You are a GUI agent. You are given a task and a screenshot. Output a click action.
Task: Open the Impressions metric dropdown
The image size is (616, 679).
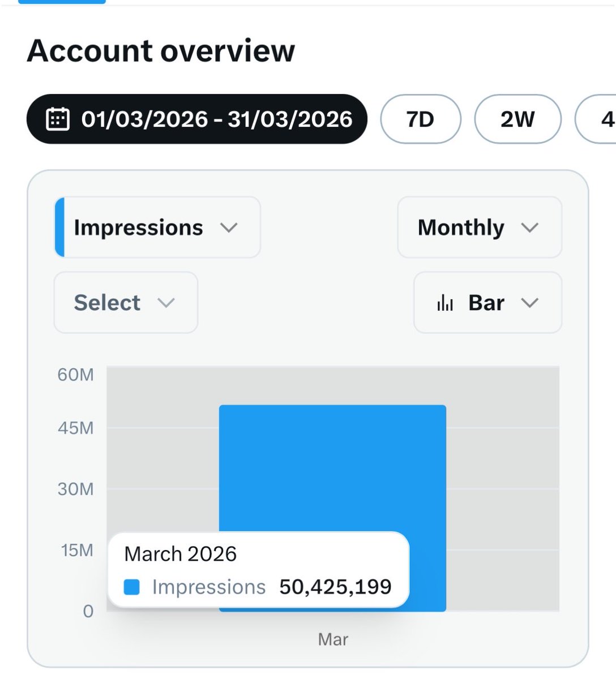coord(157,227)
